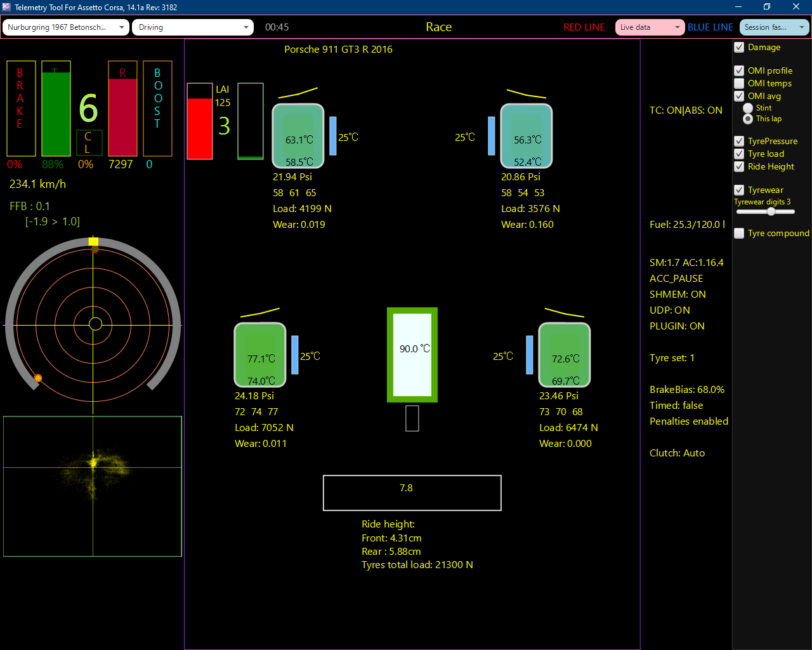
Task: Click the rear-left tyre graphic at 77.1°C
Action: tap(260, 355)
